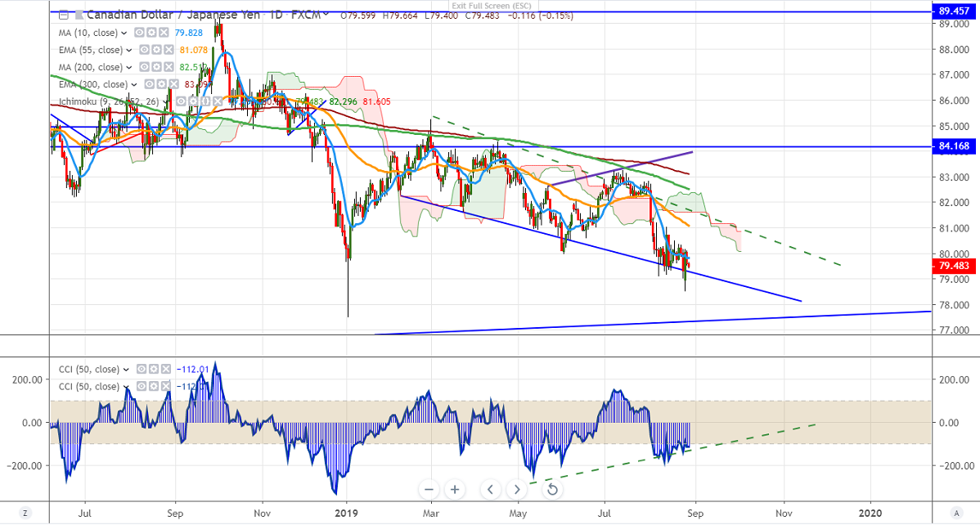The image size is (980, 525).
Task: Expand the second CCI (50, close) dropdown arrow
Action: (x=126, y=387)
